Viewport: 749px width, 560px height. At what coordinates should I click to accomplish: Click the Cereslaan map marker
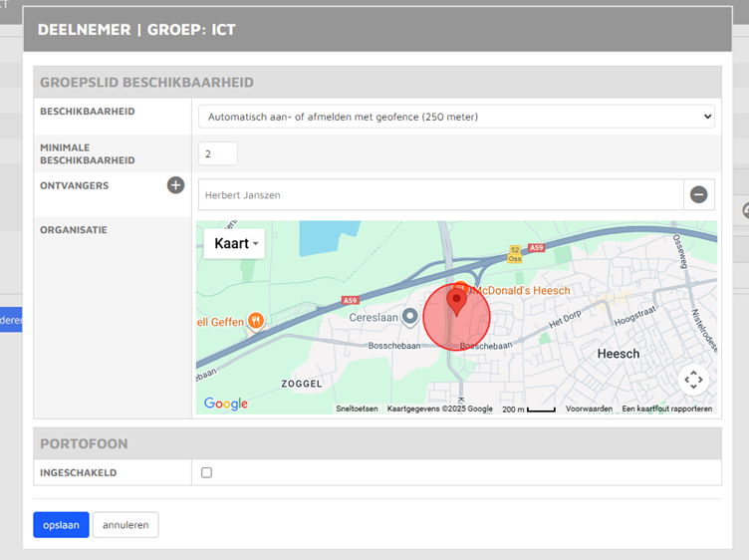[x=409, y=317]
